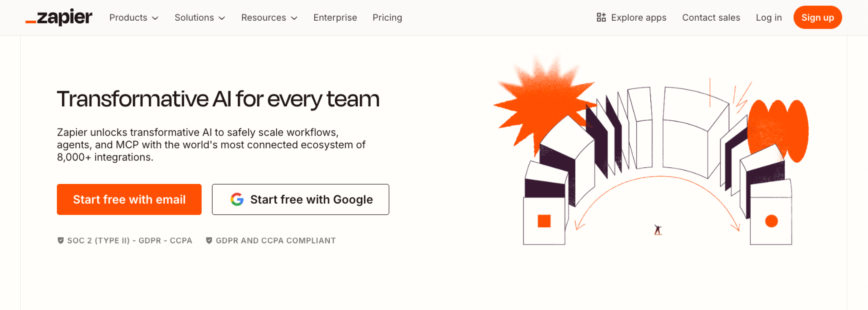Click the Log in link
The height and width of the screenshot is (310, 868).
(x=769, y=17)
